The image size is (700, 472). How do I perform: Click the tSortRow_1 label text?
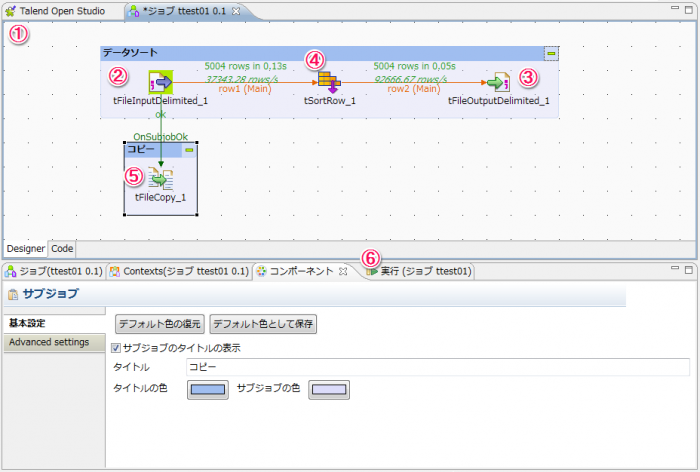[x=329, y=101]
